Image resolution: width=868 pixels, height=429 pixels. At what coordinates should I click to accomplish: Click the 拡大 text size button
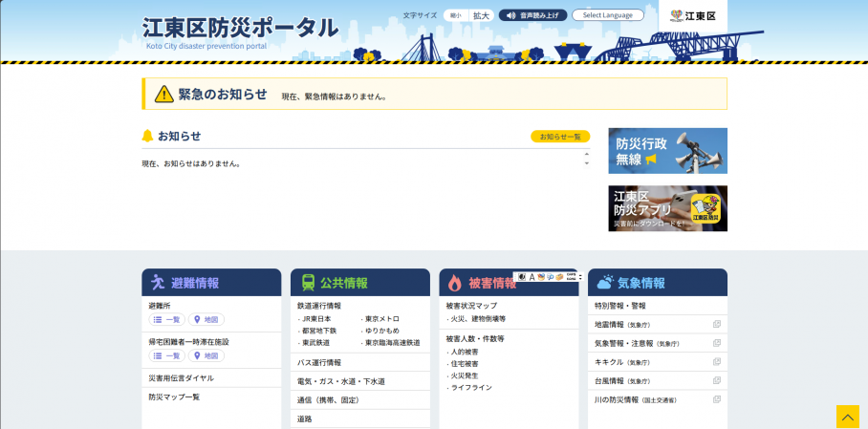coord(481,15)
